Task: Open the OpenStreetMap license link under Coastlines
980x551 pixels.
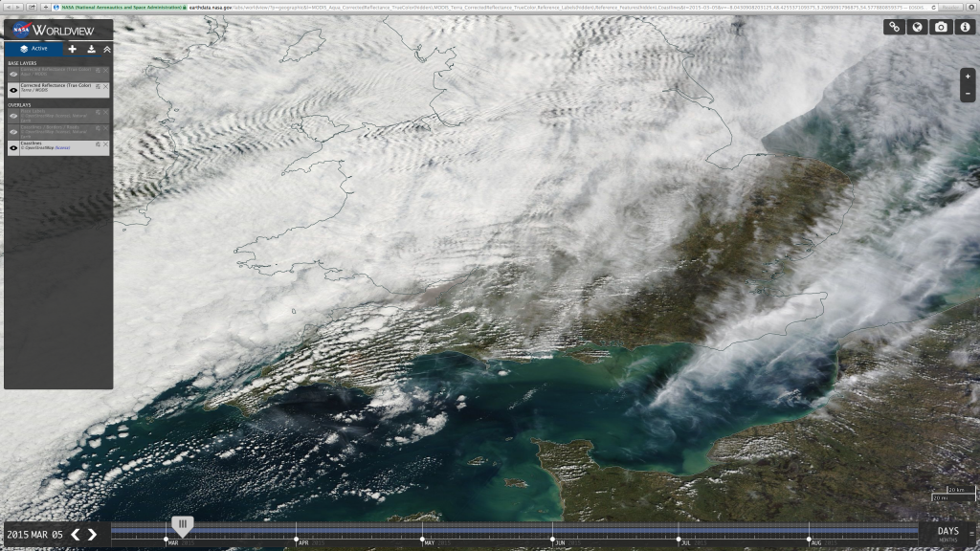Action: point(62,148)
